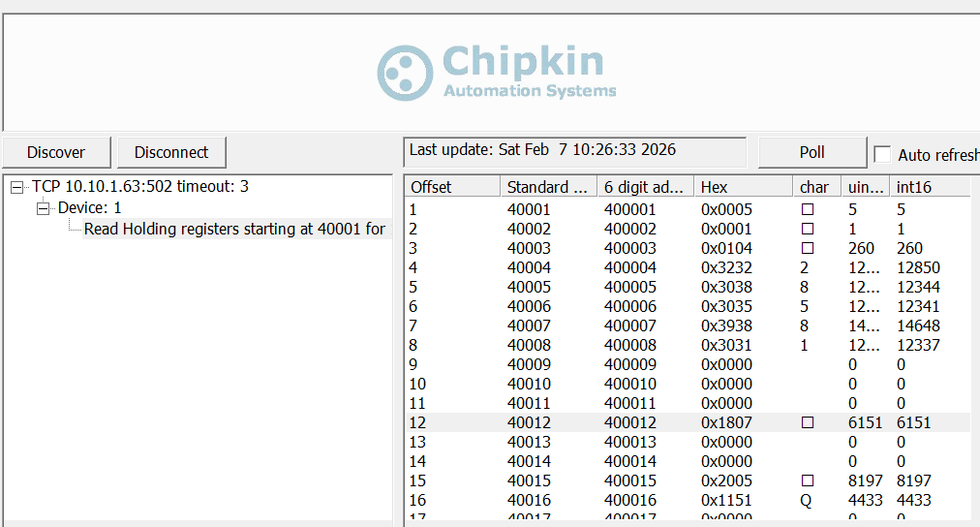Screen dimensions: 980x527
Task: Select the Device: 1 tree item
Action: point(89,207)
